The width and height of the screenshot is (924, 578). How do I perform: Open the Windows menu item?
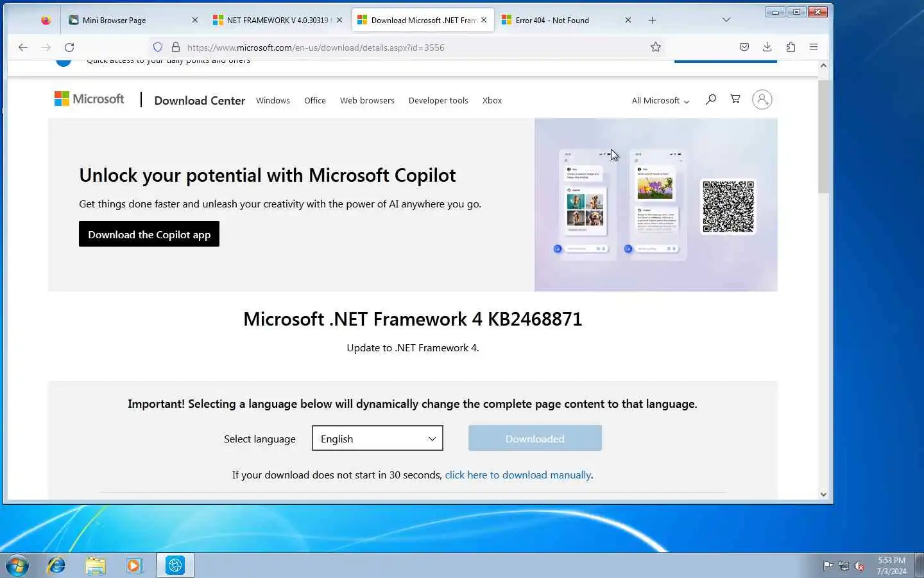click(x=273, y=100)
